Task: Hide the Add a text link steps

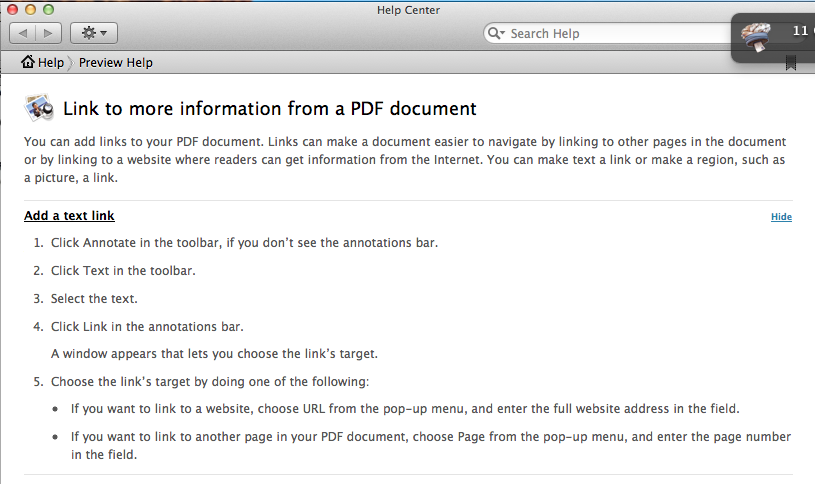Action: [x=781, y=217]
